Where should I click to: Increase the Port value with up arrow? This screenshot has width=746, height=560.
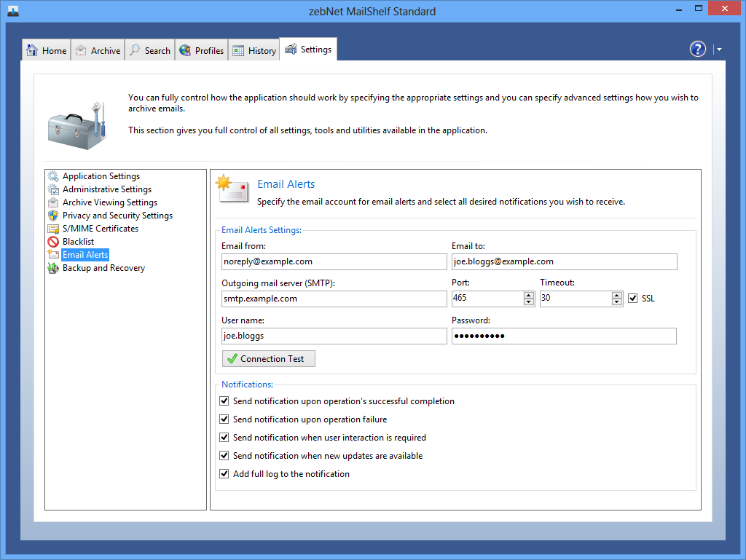tap(529, 295)
